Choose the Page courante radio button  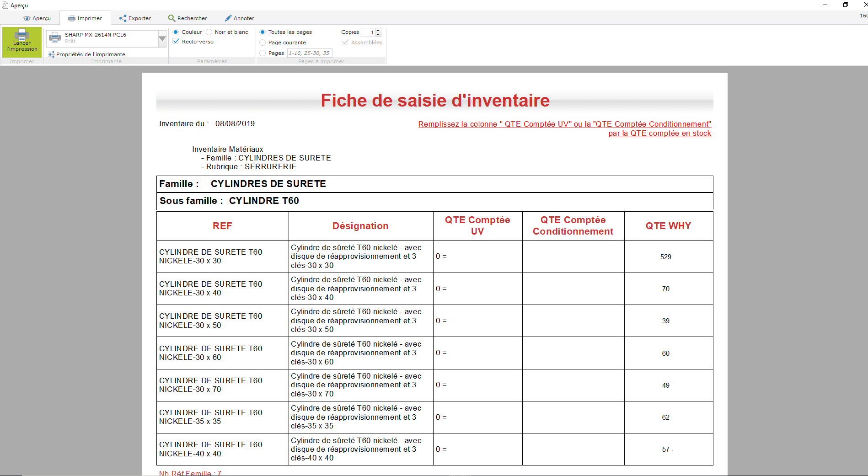pyautogui.click(x=263, y=43)
